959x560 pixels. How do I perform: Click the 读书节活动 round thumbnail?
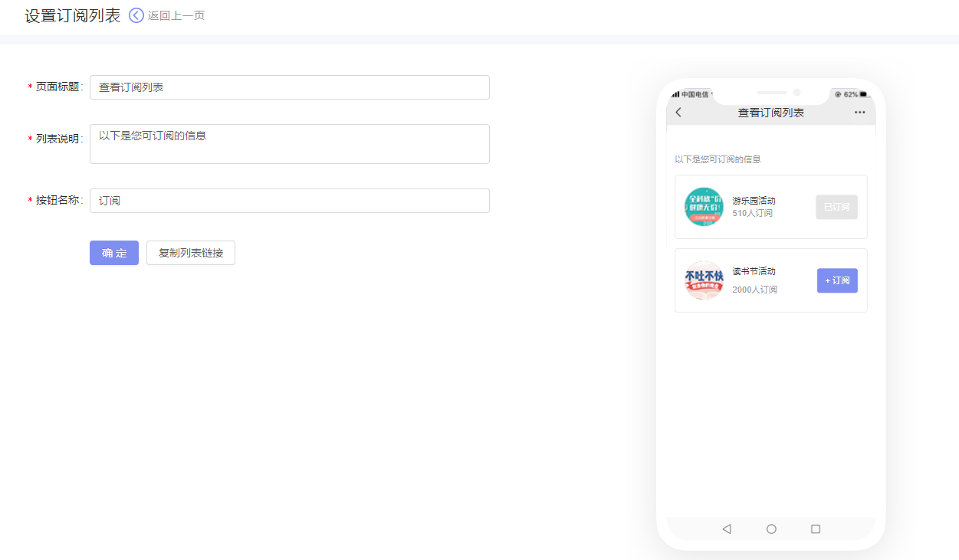coord(704,280)
